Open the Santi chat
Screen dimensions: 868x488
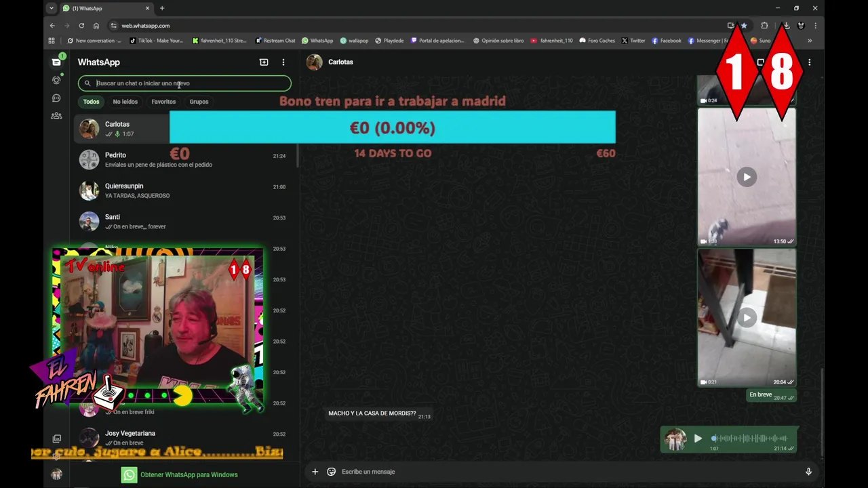click(183, 221)
